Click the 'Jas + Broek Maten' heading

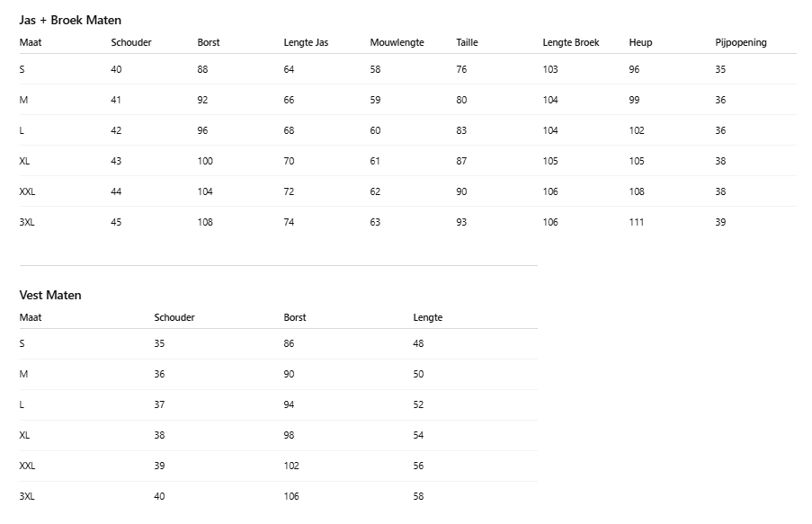click(x=70, y=20)
